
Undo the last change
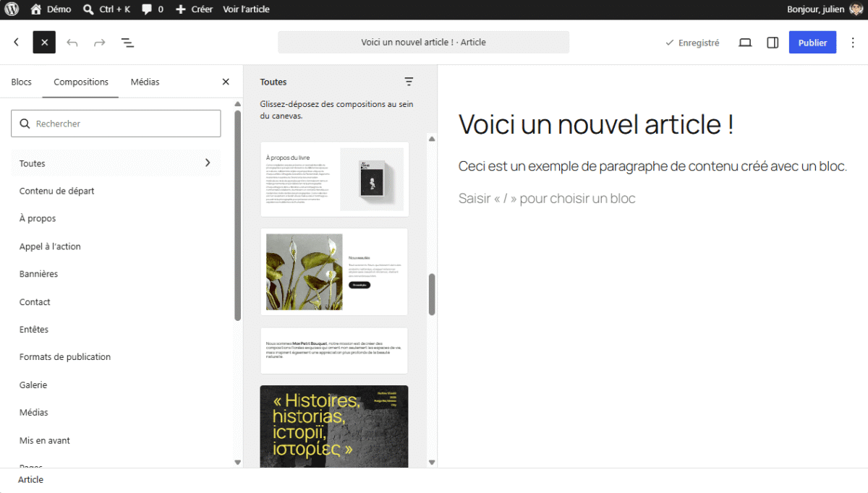click(x=72, y=43)
